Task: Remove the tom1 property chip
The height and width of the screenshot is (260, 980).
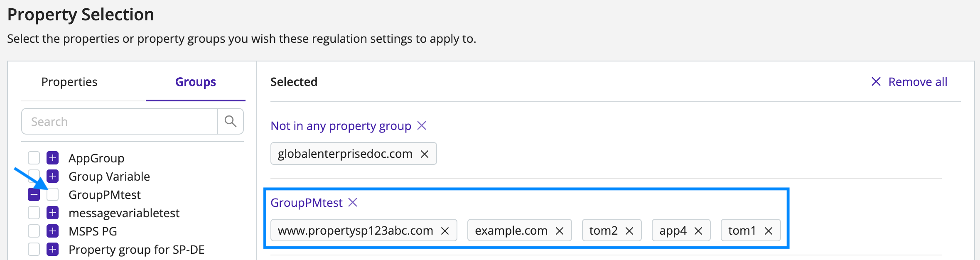Action: pyautogui.click(x=769, y=231)
